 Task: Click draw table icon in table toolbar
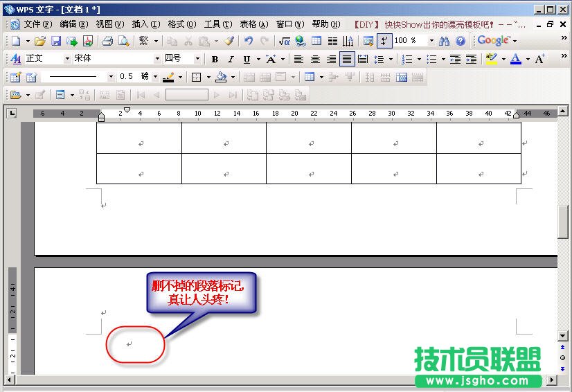click(15, 77)
